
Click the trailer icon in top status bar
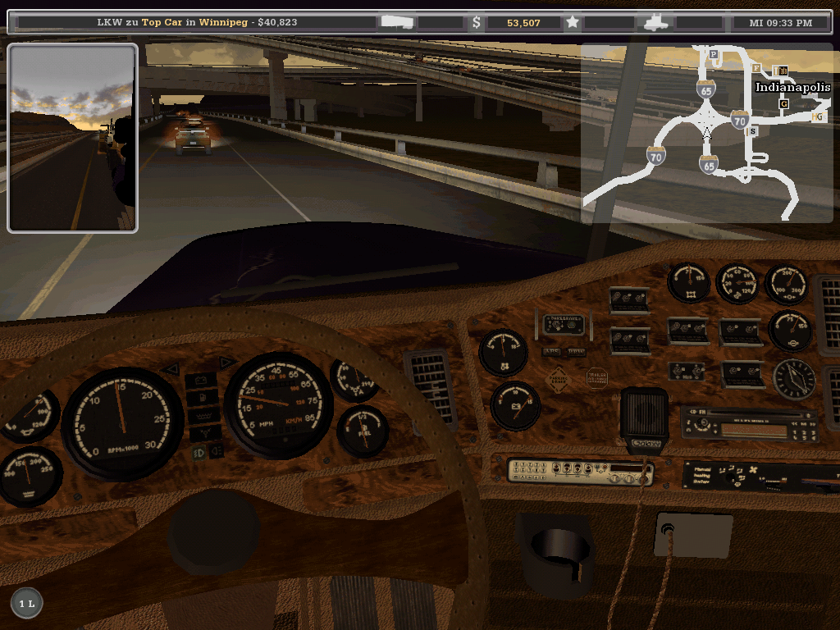coord(398,22)
